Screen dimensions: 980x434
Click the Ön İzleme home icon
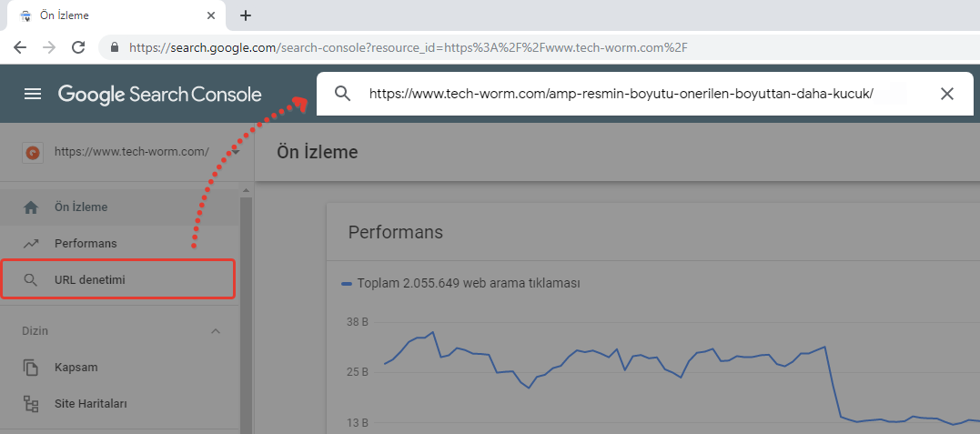tap(31, 207)
